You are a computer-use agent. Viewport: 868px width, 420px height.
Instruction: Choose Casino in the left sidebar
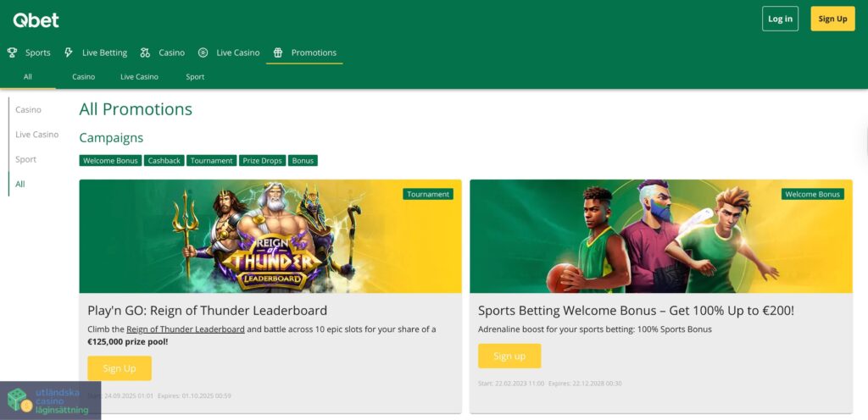click(x=28, y=110)
